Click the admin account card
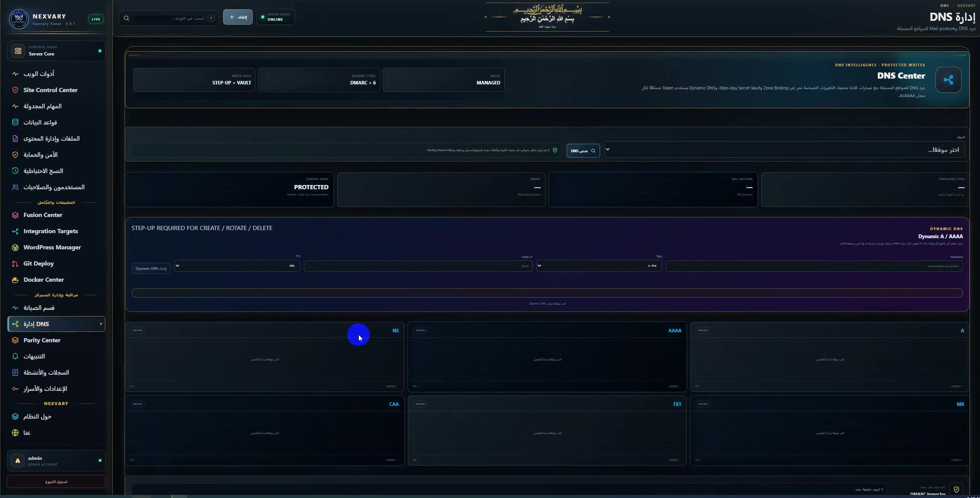 pyautogui.click(x=56, y=461)
